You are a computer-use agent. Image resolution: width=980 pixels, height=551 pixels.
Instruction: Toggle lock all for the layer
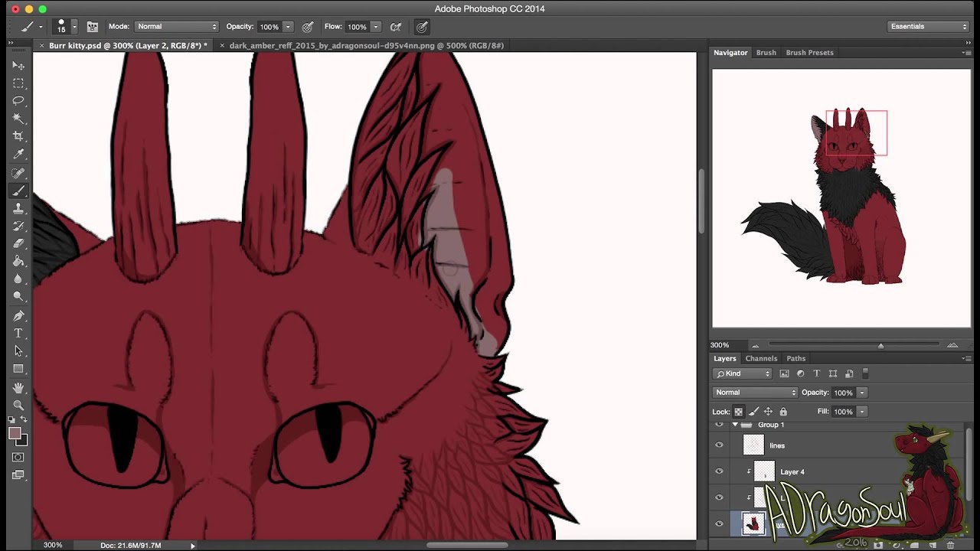coord(783,412)
